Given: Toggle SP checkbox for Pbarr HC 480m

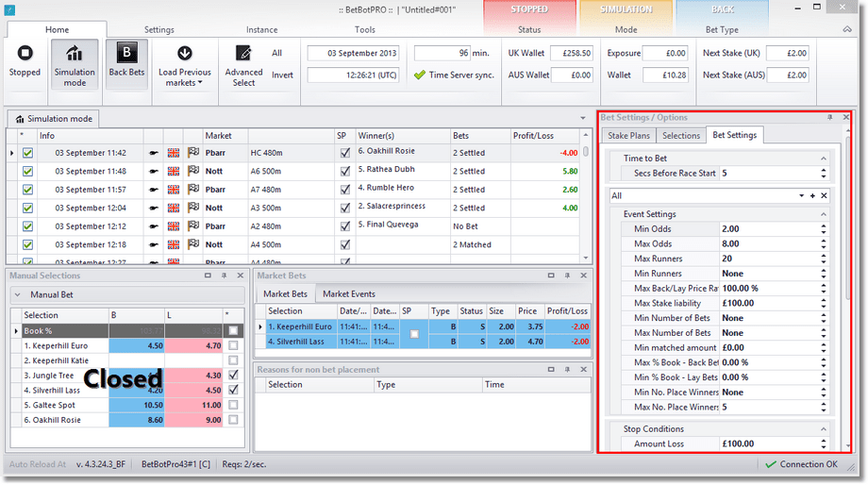Looking at the screenshot, I should (345, 153).
